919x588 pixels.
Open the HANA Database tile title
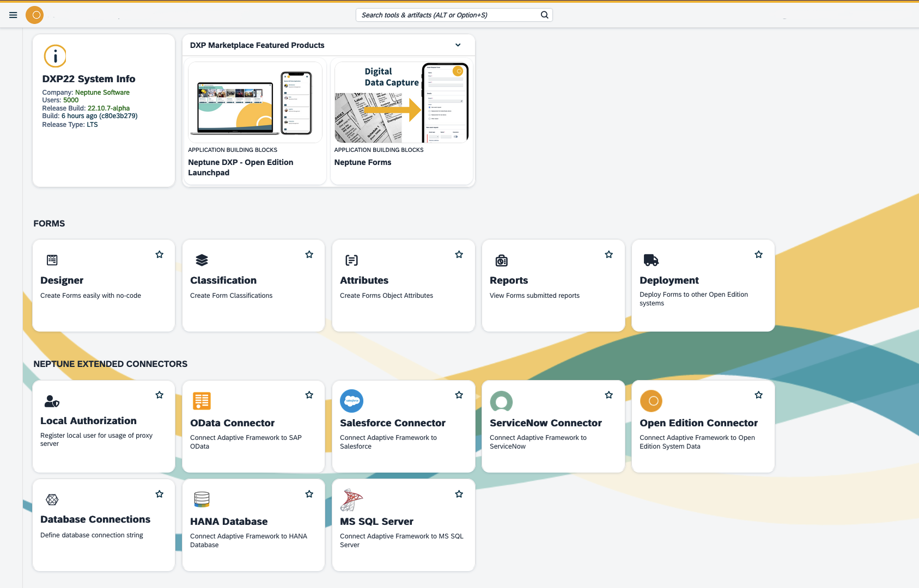pos(229,522)
